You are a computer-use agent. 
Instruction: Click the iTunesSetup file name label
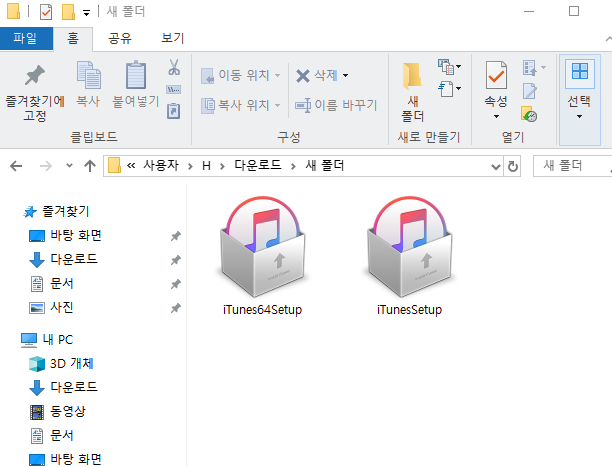[x=409, y=310]
